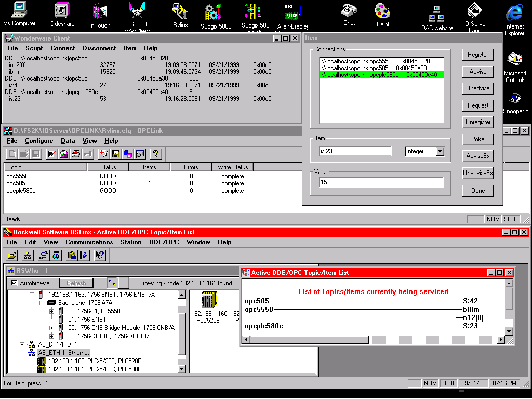
Task: Expand the 05, 1756-CNB Bridge Module node
Action: pyautogui.click(x=51, y=328)
